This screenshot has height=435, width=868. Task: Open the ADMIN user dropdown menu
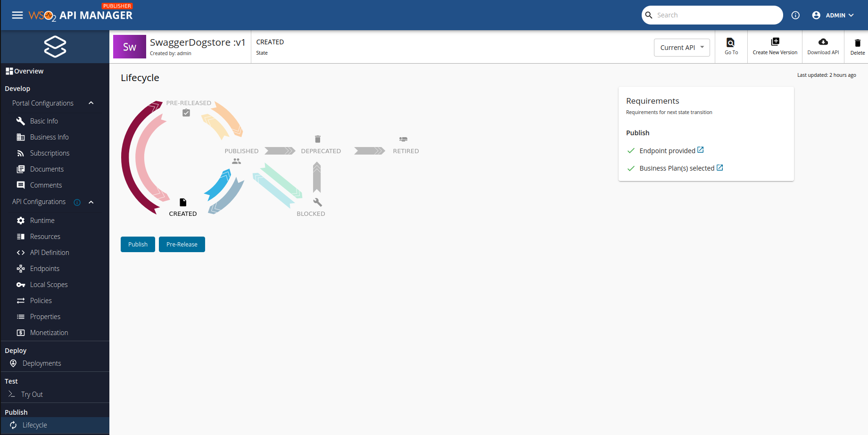[840, 15]
